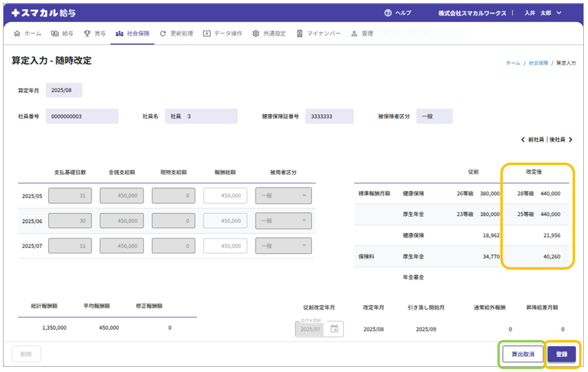The image size is (588, 372).
Task: Click the 算定年月 field showing 2025/08
Action: click(64, 90)
